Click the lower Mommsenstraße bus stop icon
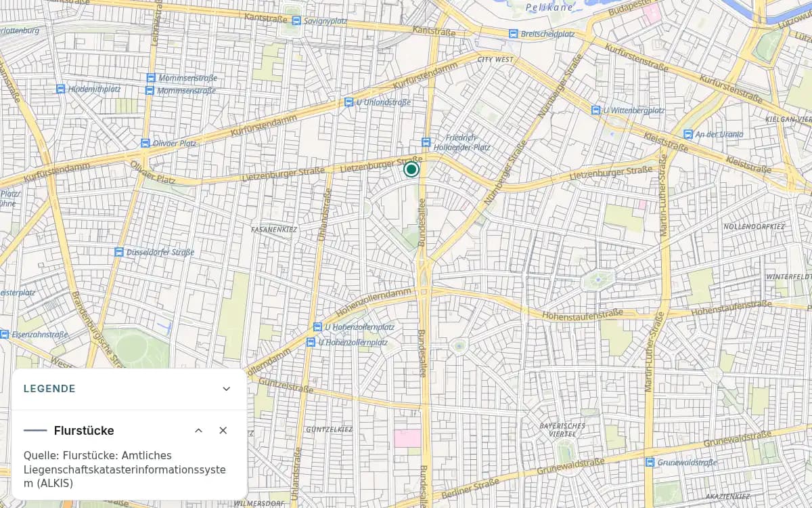Image resolution: width=812 pixels, height=508 pixels. 150,90
